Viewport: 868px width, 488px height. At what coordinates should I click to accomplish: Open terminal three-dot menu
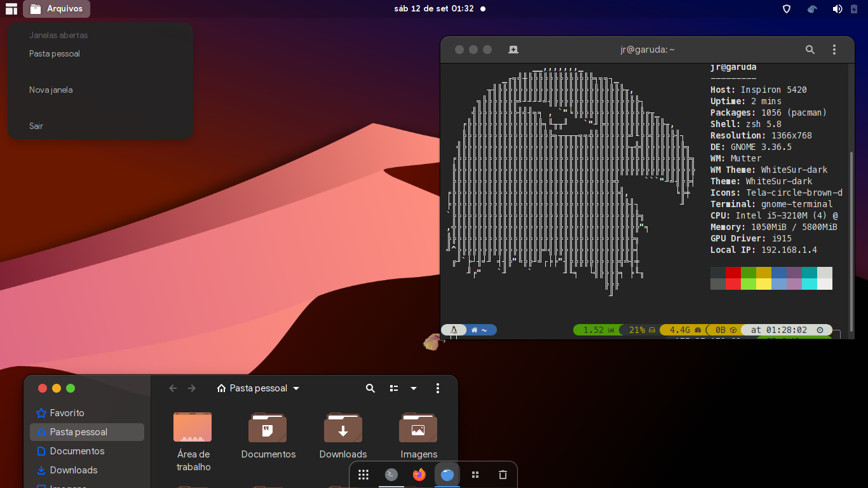click(x=834, y=50)
